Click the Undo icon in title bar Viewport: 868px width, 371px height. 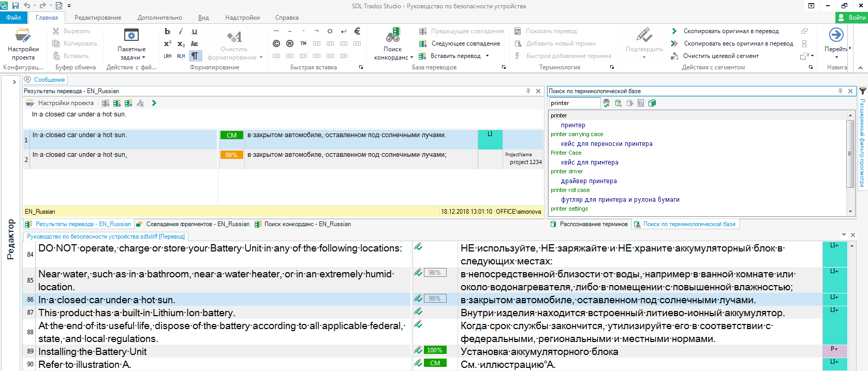27,6
